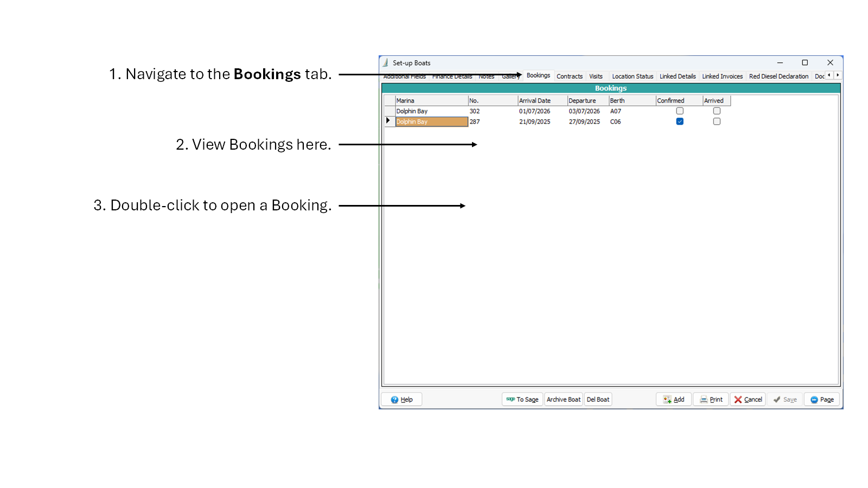Click booking number 287
Viewport: 868px width, 488px height.
[x=475, y=121]
